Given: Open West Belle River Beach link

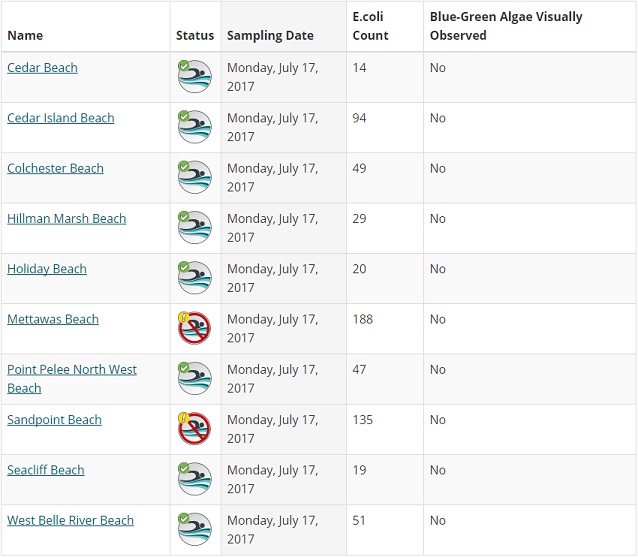Looking at the screenshot, I should tap(70, 520).
